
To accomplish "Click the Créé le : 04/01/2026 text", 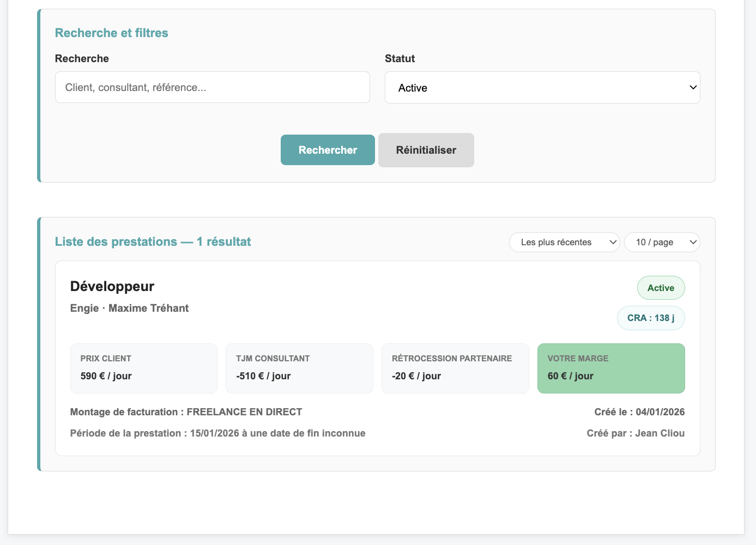I will click(x=639, y=412).
